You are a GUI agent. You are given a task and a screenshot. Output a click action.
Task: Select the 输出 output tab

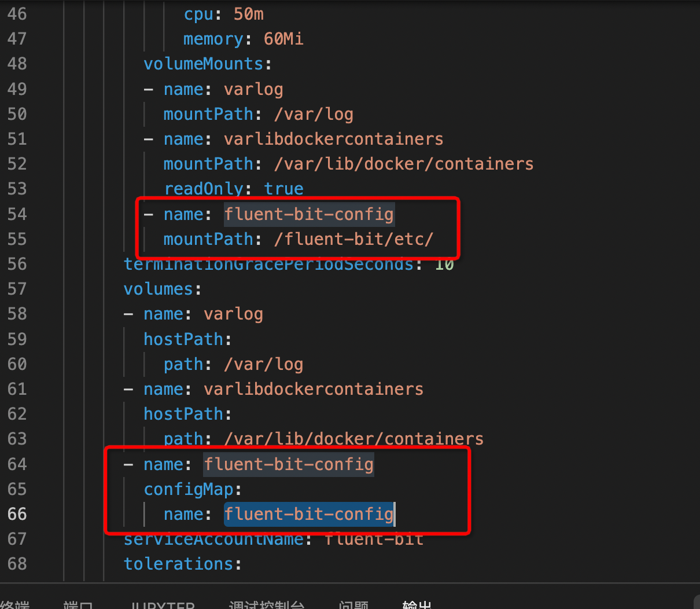[417, 604]
